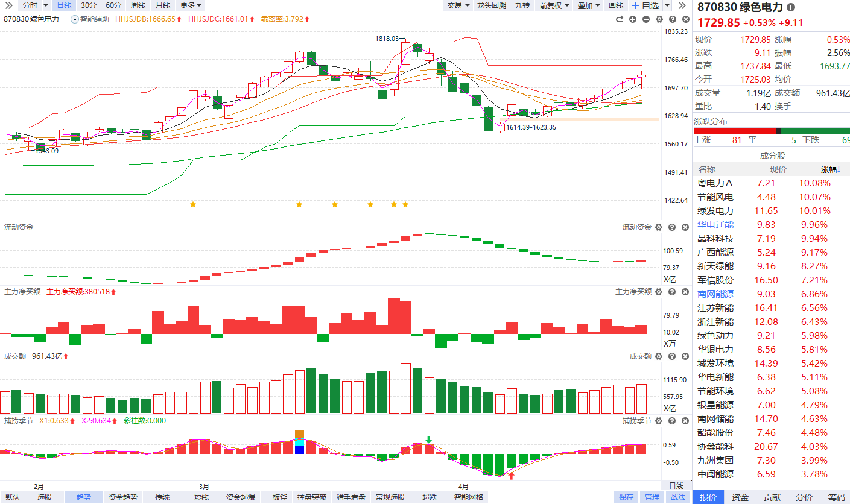850x504 pixels.
Task: Click the zoom-out minus icon on main chart
Action: click(646, 19)
